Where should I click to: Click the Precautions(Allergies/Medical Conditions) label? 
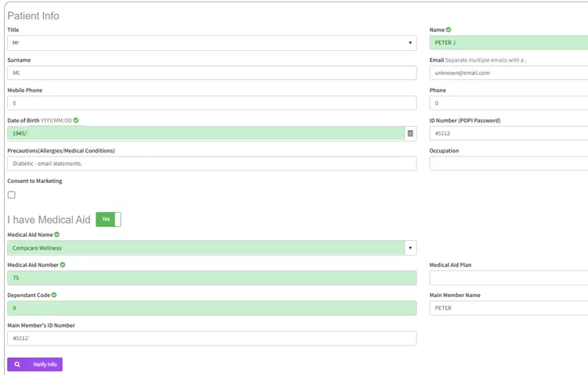(61, 151)
